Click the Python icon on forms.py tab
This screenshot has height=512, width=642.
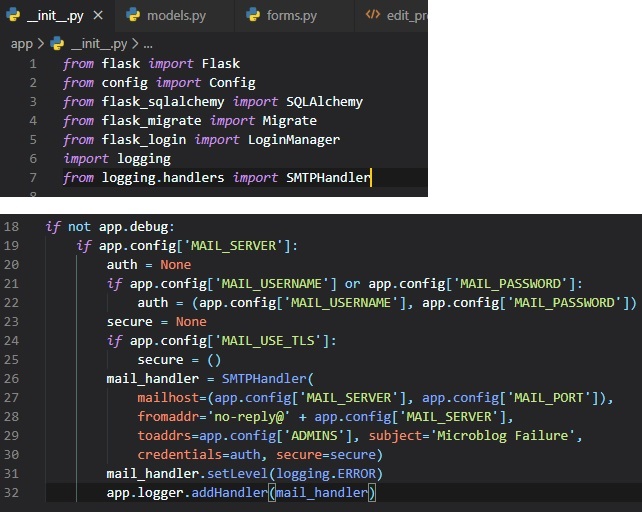(x=252, y=15)
